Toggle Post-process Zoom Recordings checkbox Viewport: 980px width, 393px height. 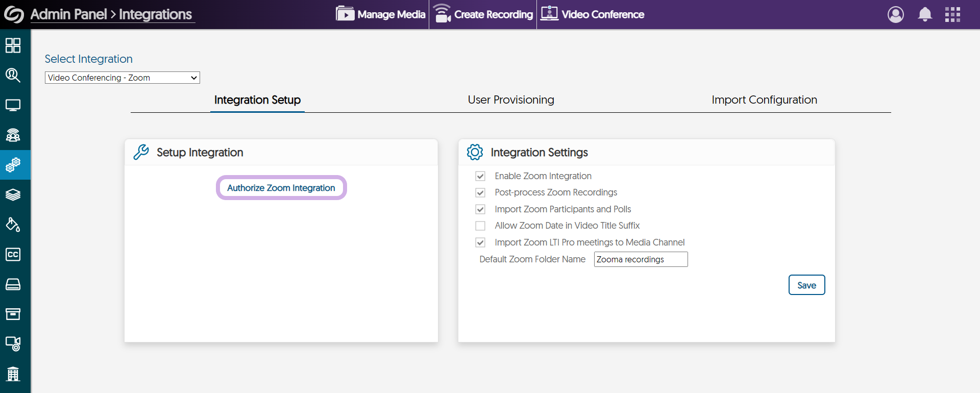click(480, 192)
